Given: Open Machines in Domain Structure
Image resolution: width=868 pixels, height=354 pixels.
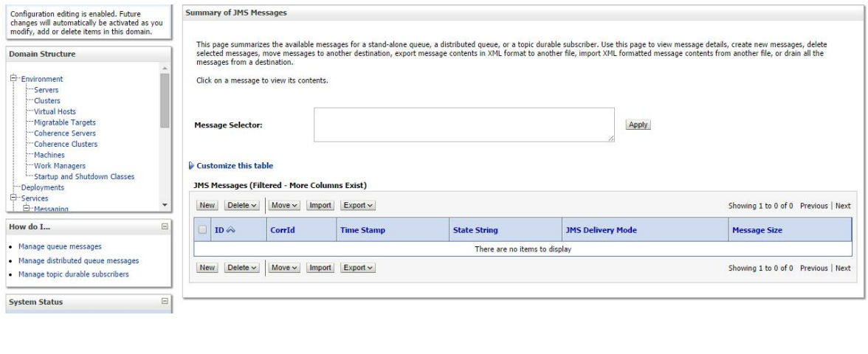Looking at the screenshot, I should pyautogui.click(x=49, y=155).
